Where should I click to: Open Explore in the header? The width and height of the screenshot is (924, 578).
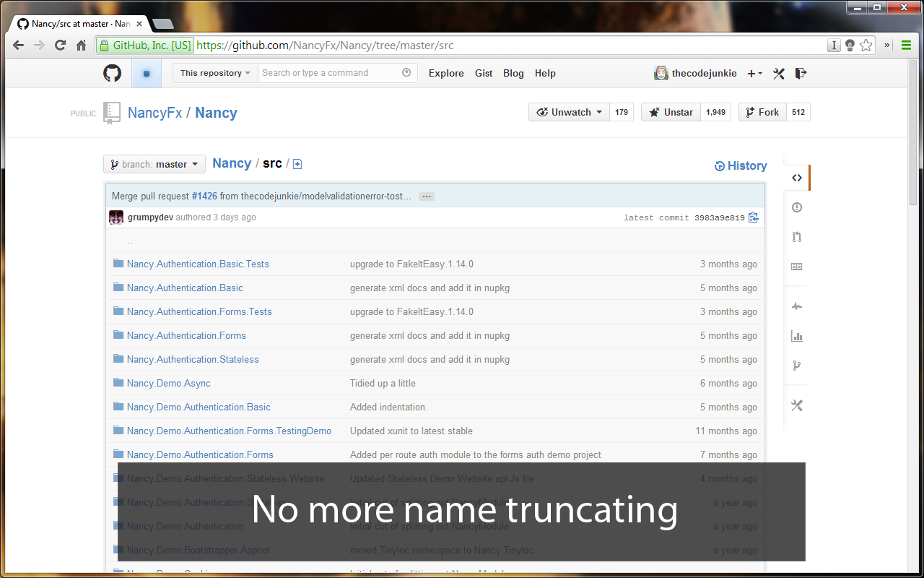446,73
